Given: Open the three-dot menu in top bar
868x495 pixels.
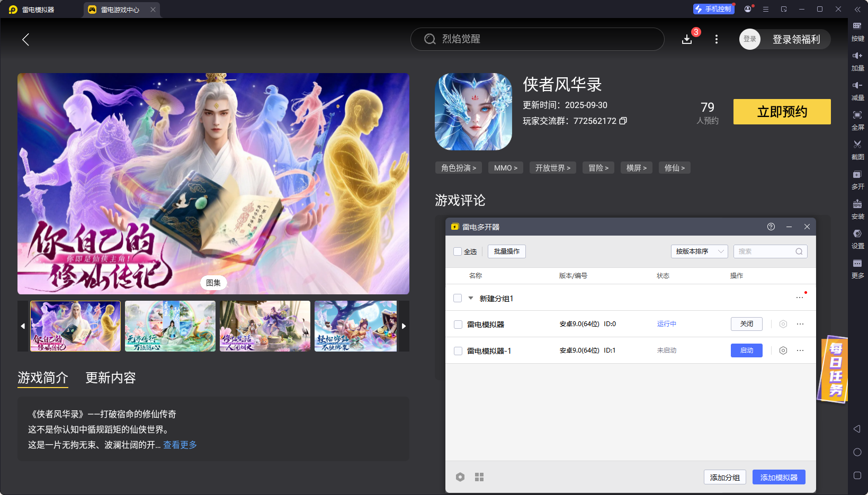Looking at the screenshot, I should tap(717, 39).
